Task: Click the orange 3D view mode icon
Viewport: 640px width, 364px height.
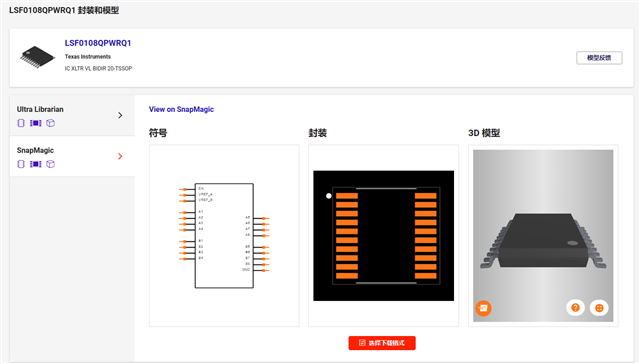Action: pyautogui.click(x=483, y=308)
